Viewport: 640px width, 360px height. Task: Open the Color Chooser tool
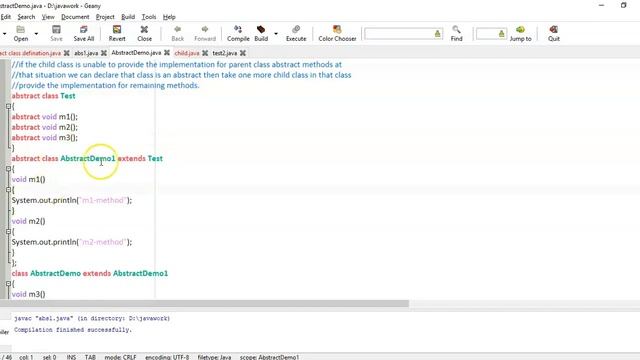pyautogui.click(x=337, y=33)
